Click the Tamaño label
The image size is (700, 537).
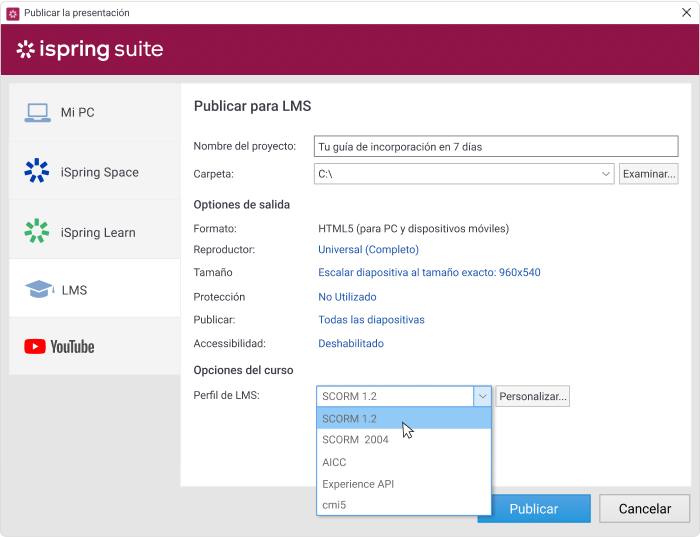(x=212, y=272)
